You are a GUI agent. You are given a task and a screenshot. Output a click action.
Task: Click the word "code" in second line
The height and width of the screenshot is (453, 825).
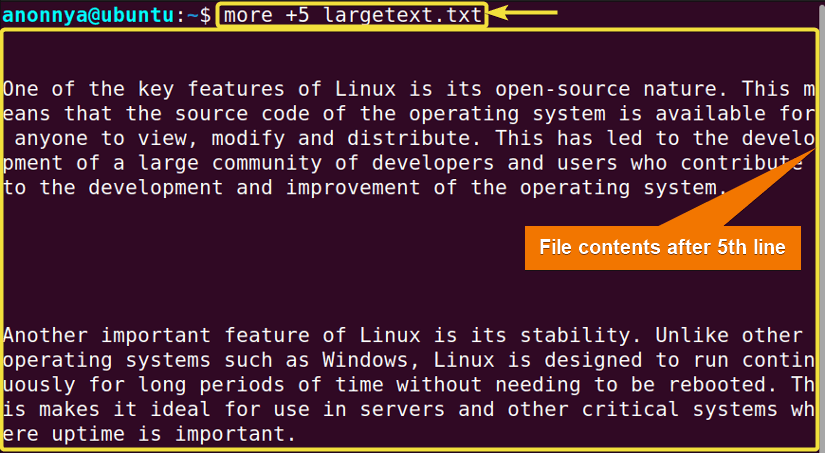coord(286,114)
